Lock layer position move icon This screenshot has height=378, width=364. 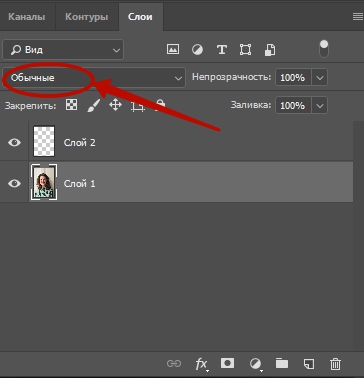coord(115,105)
